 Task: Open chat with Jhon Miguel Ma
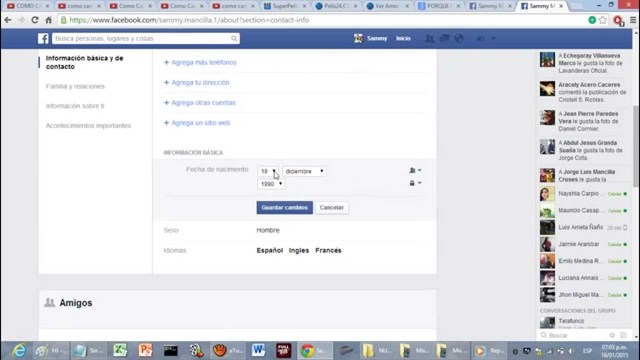coord(583,295)
